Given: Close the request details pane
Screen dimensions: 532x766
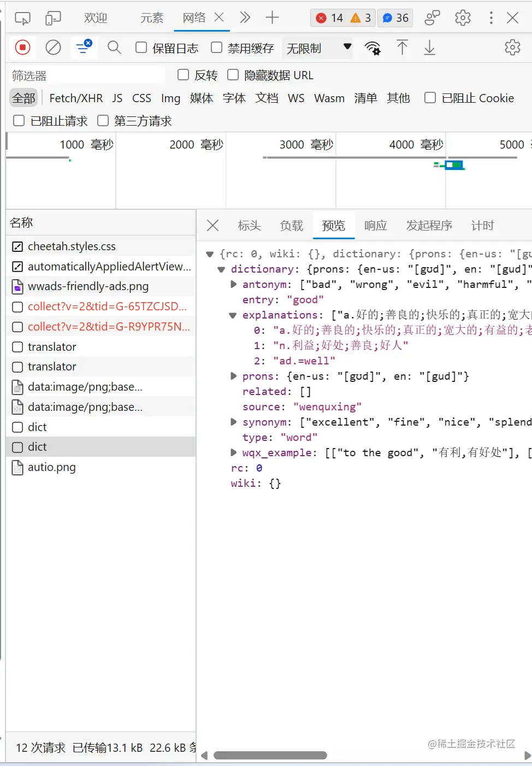Looking at the screenshot, I should click(x=213, y=226).
